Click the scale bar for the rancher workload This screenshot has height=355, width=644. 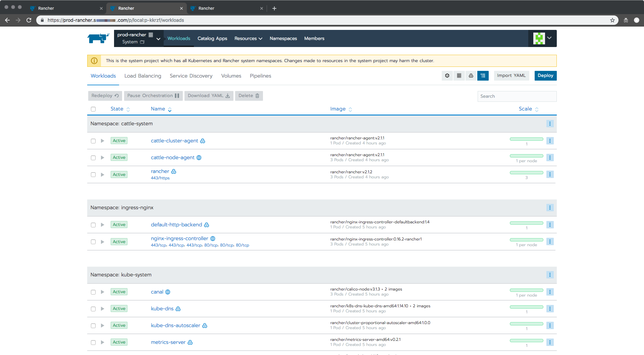click(x=526, y=173)
